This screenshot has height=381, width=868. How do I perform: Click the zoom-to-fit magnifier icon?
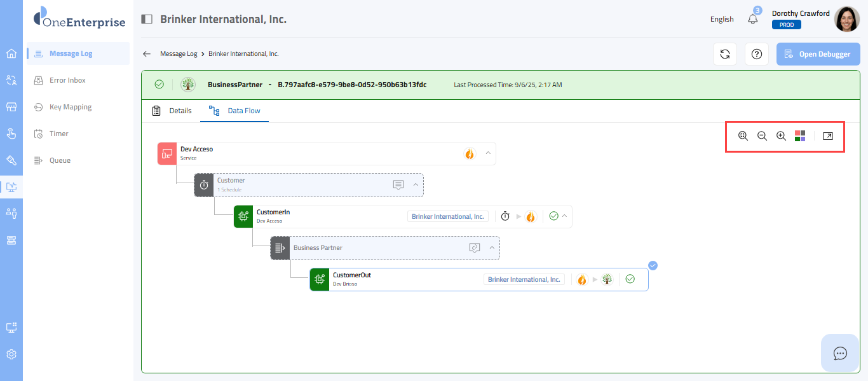tap(743, 136)
